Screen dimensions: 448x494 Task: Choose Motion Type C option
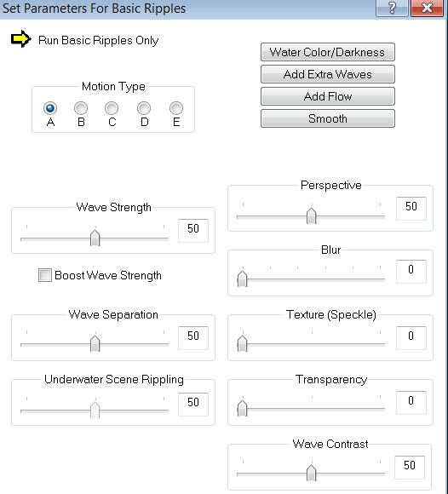tap(112, 108)
